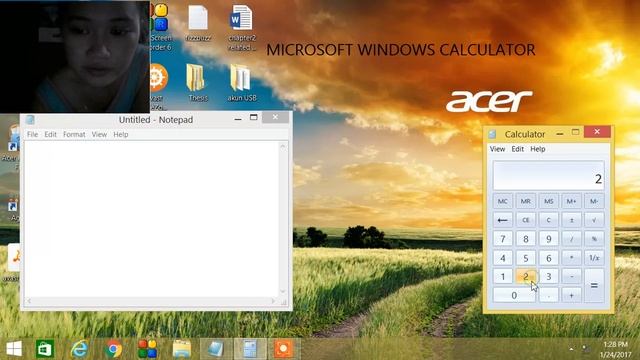Click the Calculator display showing 2
The image size is (640, 360).
coord(548,176)
